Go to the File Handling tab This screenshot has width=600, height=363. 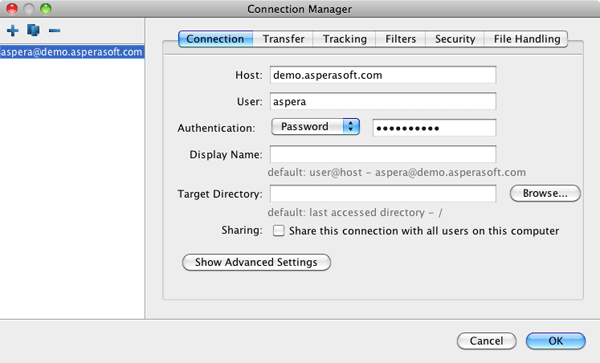[x=527, y=39]
